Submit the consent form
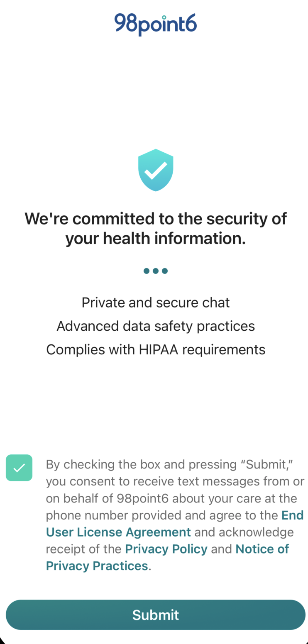308x644 pixels. 156,615
